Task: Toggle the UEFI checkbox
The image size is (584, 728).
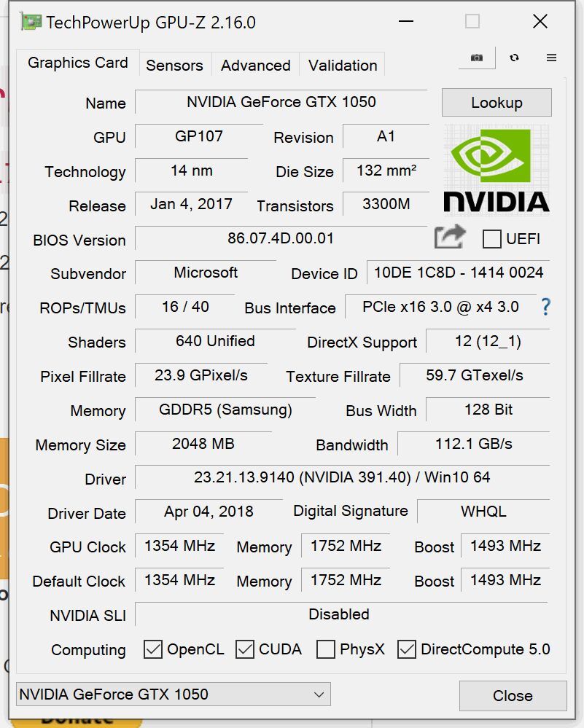Action: coord(492,239)
